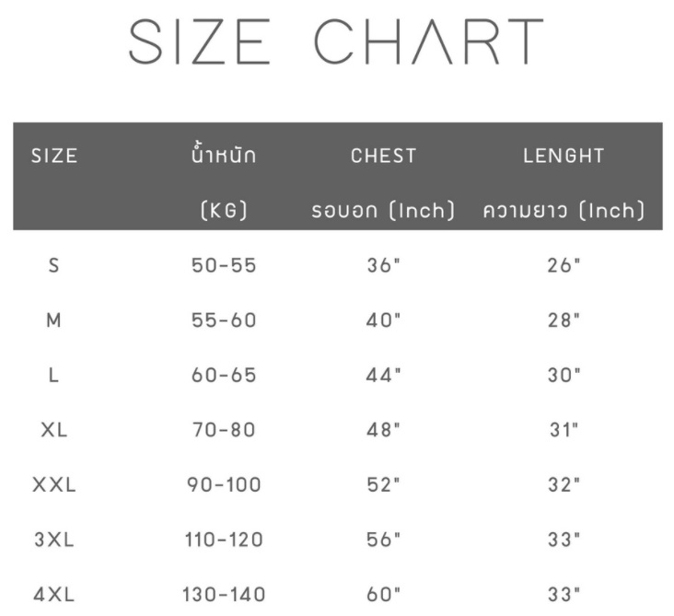Viewport: 674px width, 616px height.
Task: Click the 60" chest measurement
Action: pos(384,595)
